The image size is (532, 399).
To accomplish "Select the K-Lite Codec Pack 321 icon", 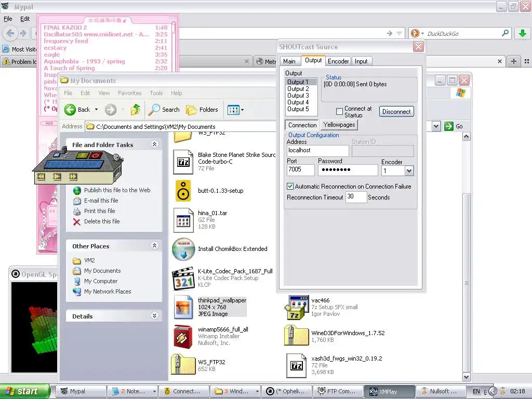I will 183,278.
